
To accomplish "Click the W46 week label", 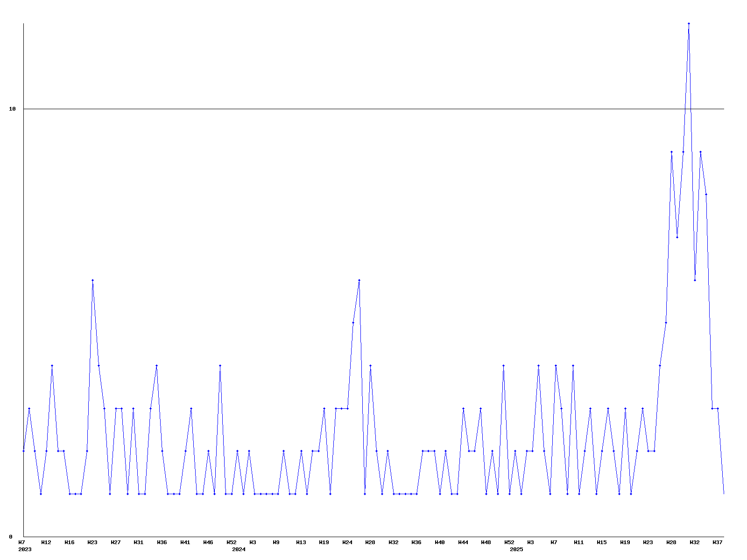I will coord(208,542).
